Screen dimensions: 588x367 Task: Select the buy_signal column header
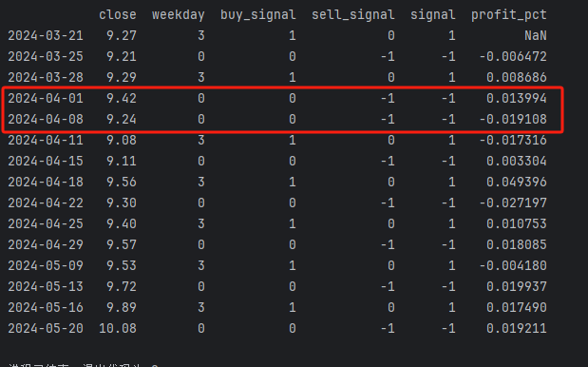click(x=258, y=15)
